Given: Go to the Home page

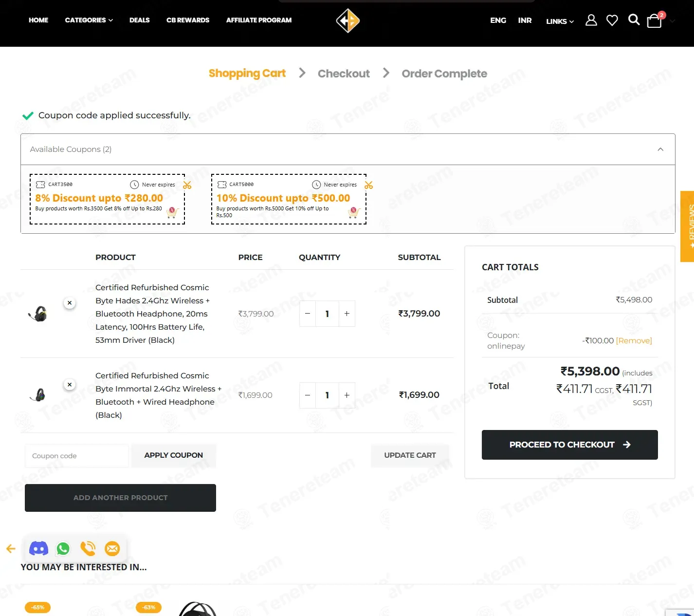Looking at the screenshot, I should pos(38,20).
